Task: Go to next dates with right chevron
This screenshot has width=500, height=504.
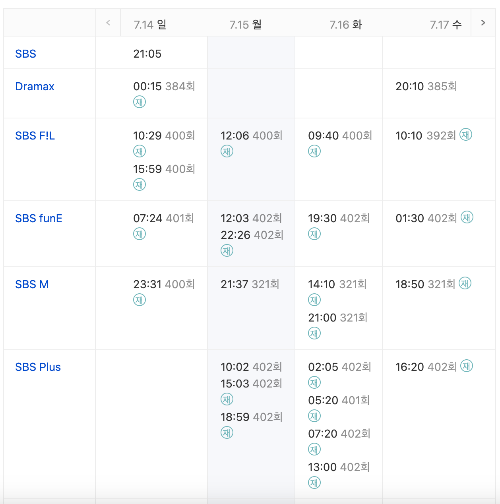Action: tap(483, 23)
